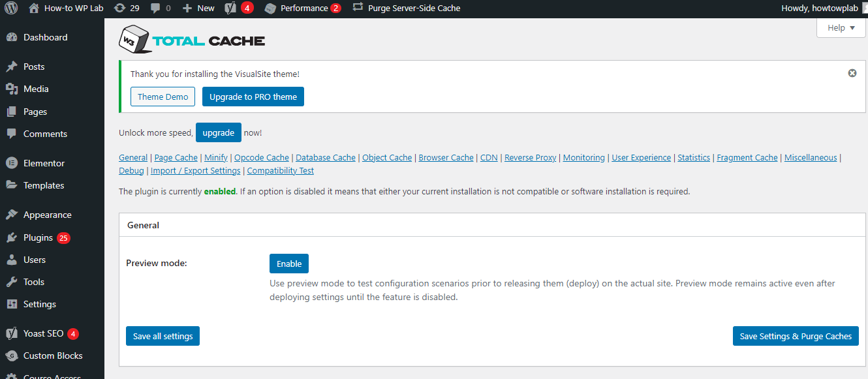Jump to the Reverse Proxy section link
Viewport: 868px width, 379px height.
coord(531,157)
